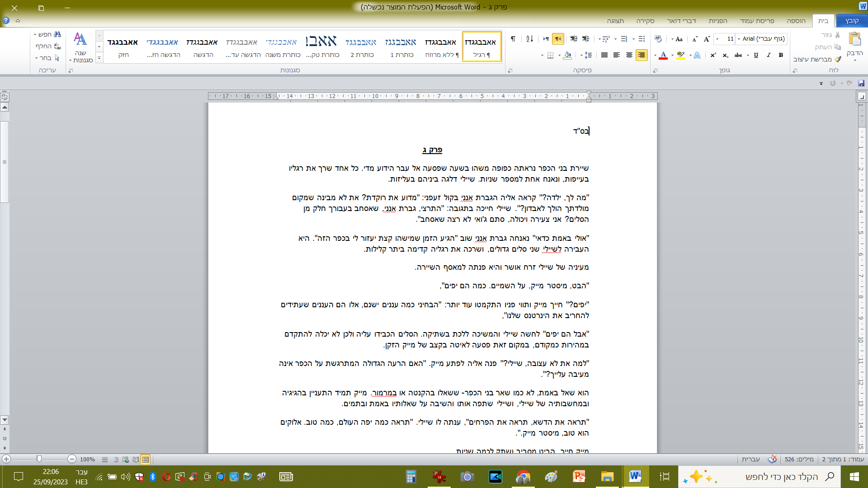Open the font size dropdown

click(717, 39)
